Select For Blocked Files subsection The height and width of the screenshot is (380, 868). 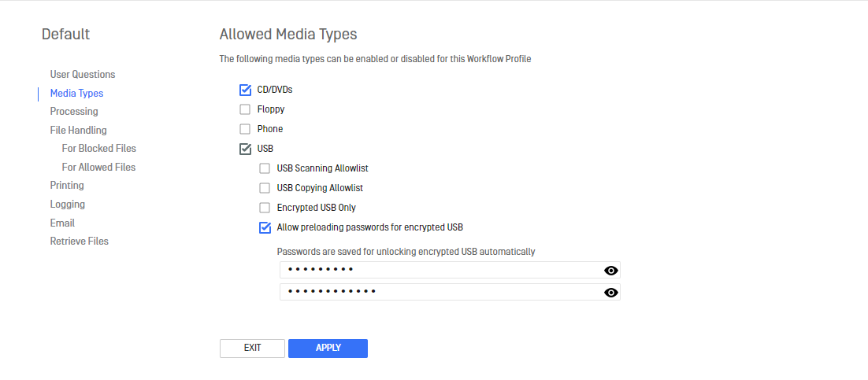coord(99,148)
